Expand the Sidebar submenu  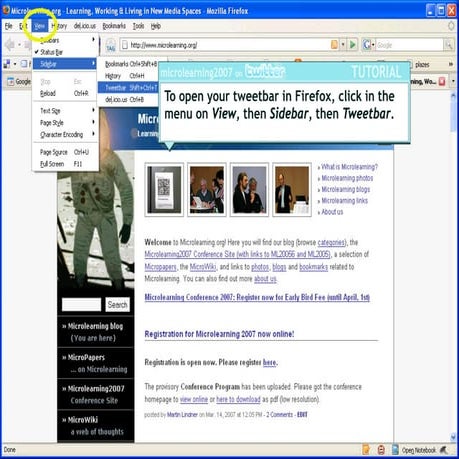pyautogui.click(x=65, y=64)
